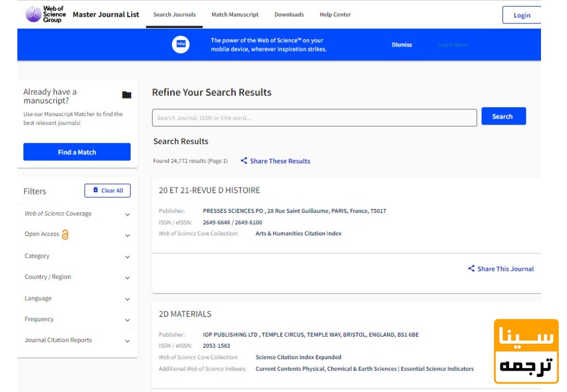Expand the Category filter

[127, 257]
